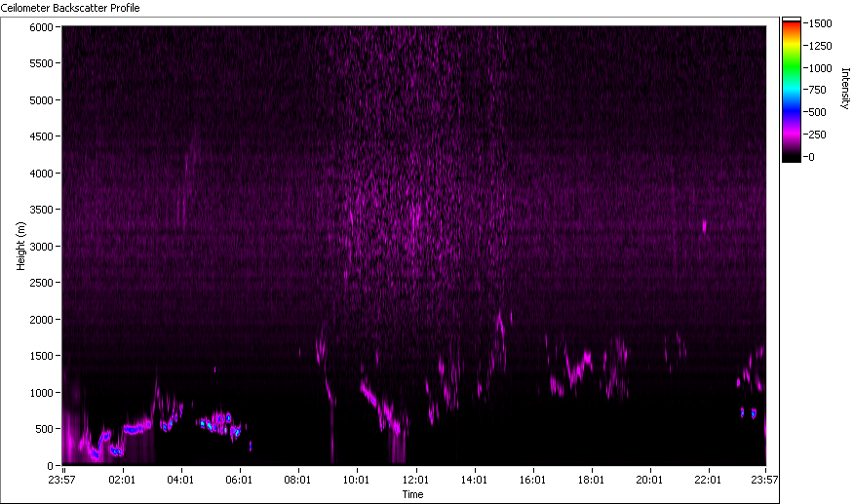Click the 750 intensity scale value
The height and width of the screenshot is (504, 854).
(818, 90)
